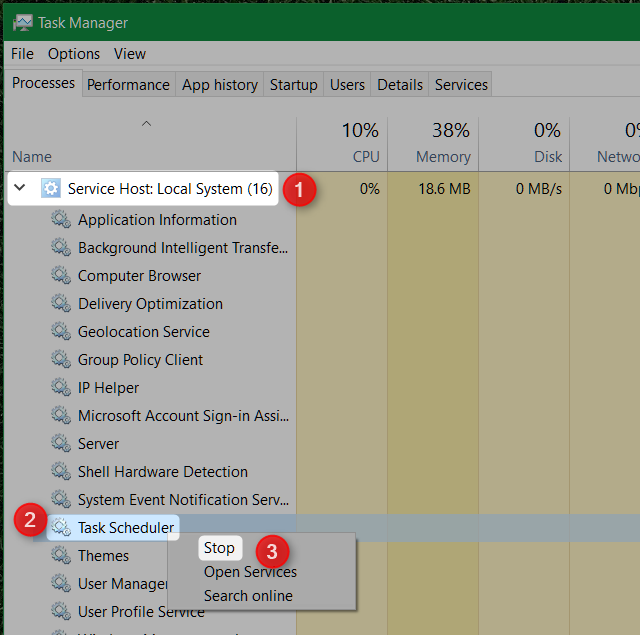Click the Themes service gear icon
This screenshot has width=640, height=635.
(x=61, y=556)
